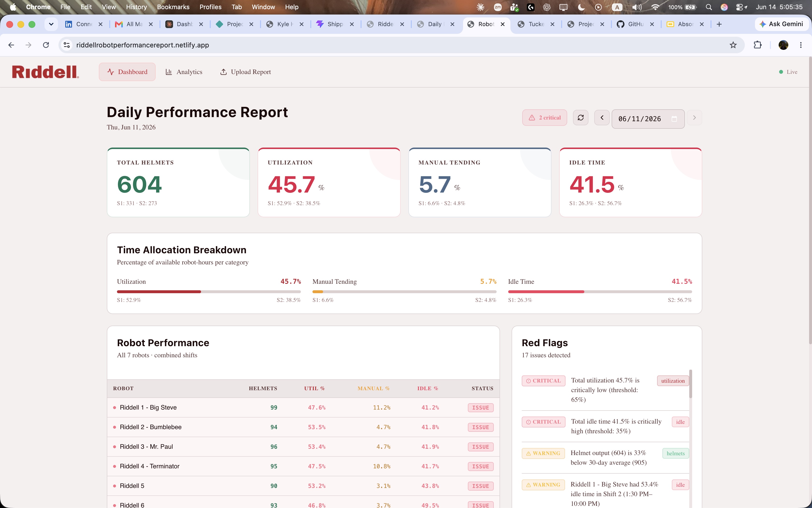Open the Bookmarks menu
The height and width of the screenshot is (508, 812).
coord(173,7)
